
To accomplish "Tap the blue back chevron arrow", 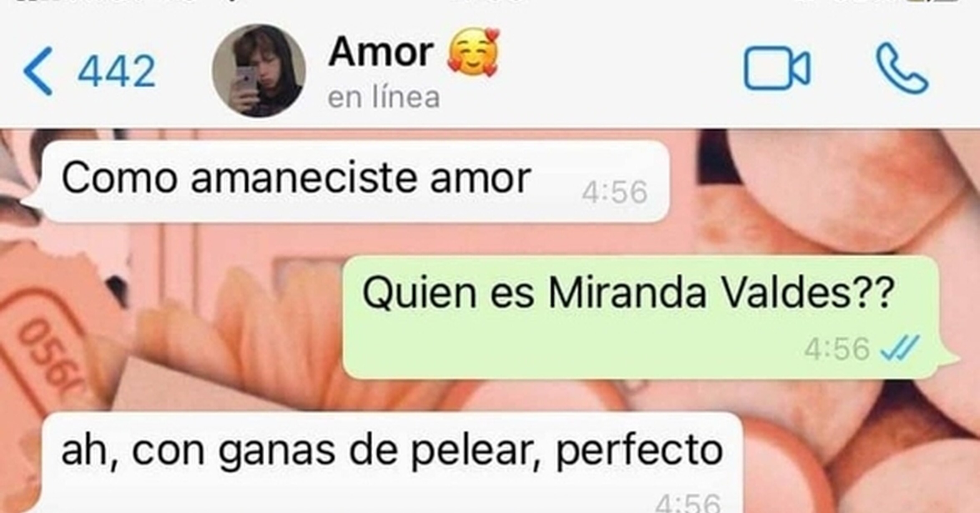I will pyautogui.click(x=38, y=71).
